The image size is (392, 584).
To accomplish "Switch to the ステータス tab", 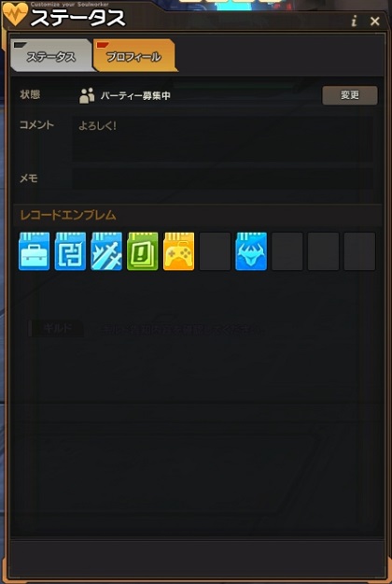I will (x=51, y=56).
